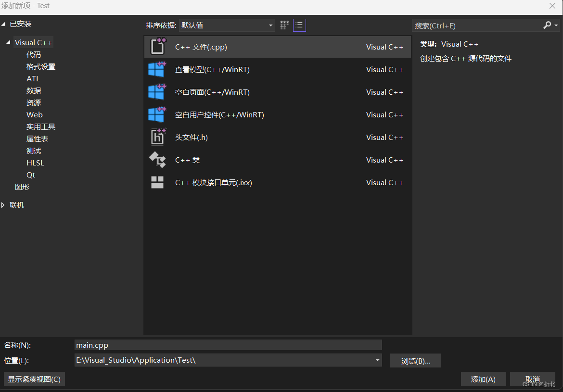This screenshot has height=392, width=563.
Task: Click the 空白页面(C++/WinRT) Windows icon
Action: coord(157,91)
